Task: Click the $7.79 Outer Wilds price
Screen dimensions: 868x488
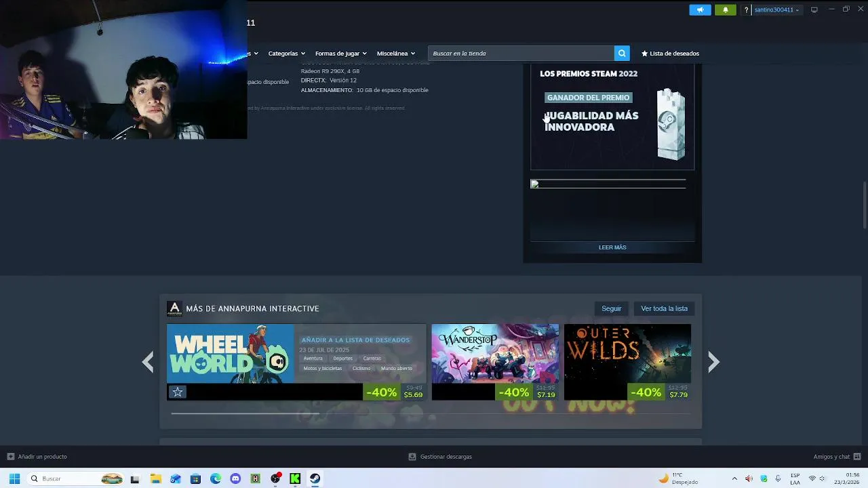Action: [x=678, y=395]
